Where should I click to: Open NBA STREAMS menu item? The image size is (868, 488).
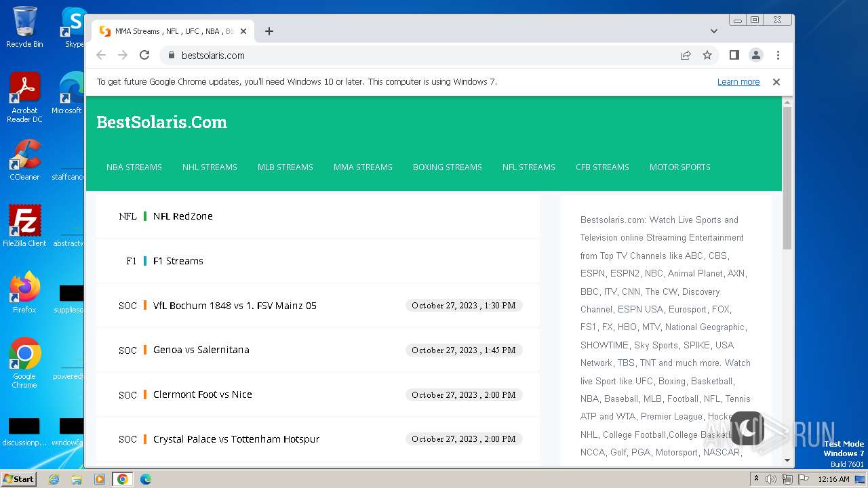pos(134,167)
